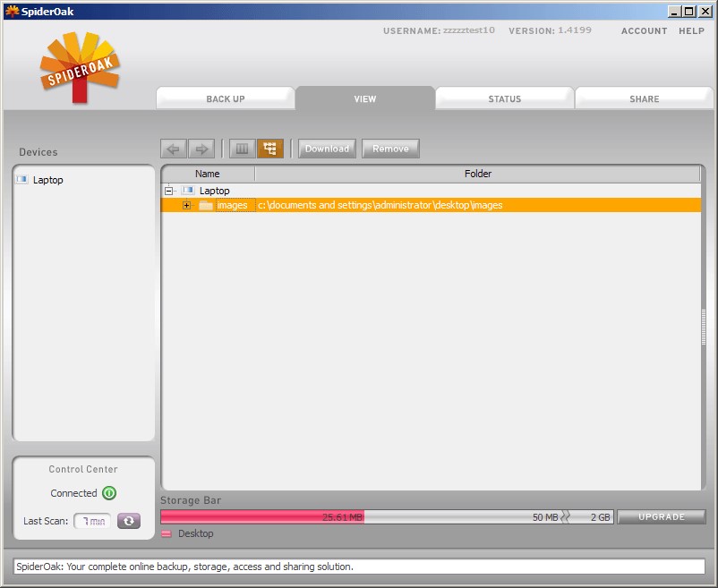Click the images folder icon in tree

pyautogui.click(x=206, y=205)
